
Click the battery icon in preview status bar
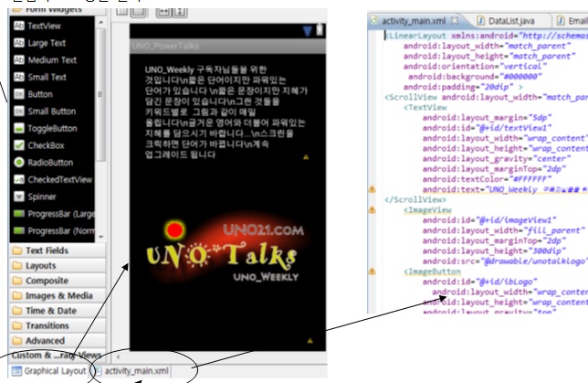320,30
